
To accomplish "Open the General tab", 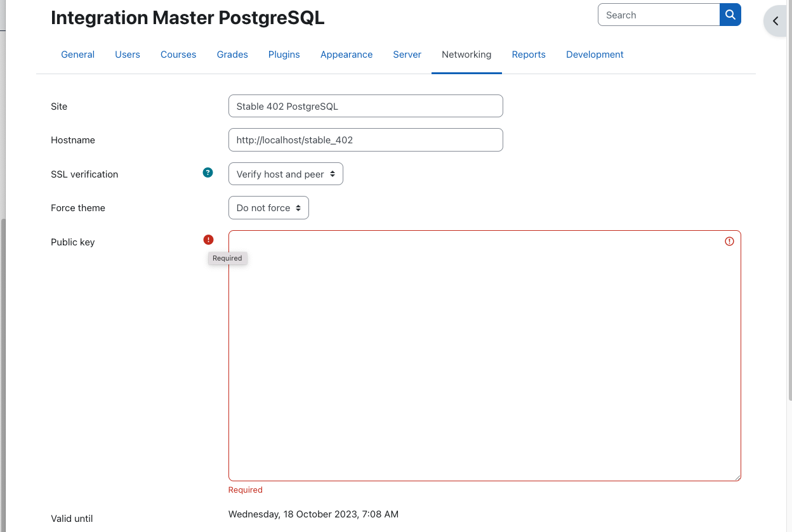I will tap(78, 55).
